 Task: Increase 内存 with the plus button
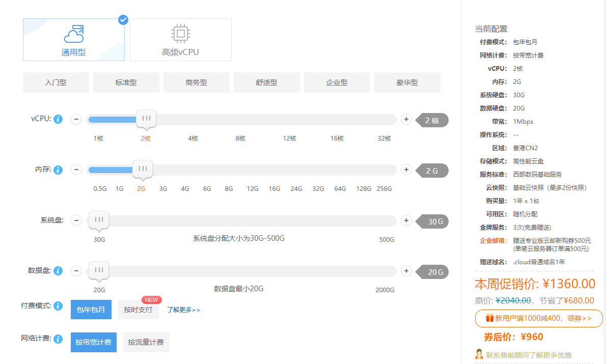click(406, 170)
